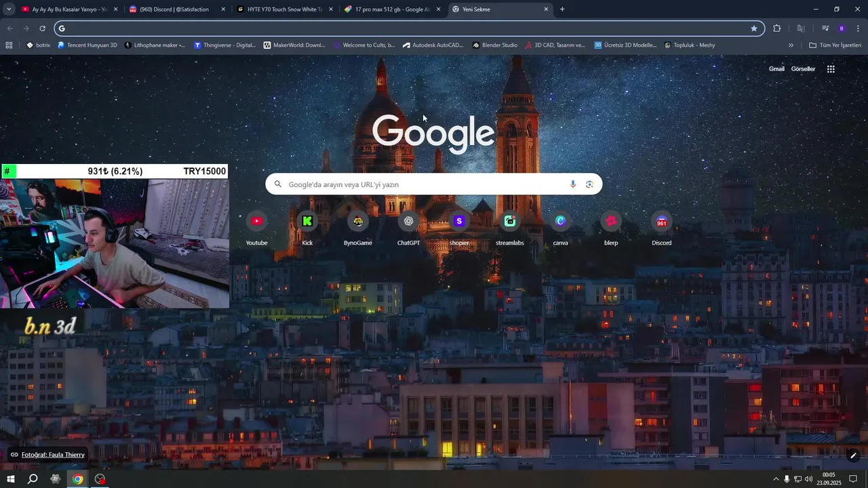Screen dimensions: 868x488
Task: Open the botrix bookmark
Action: click(38, 45)
